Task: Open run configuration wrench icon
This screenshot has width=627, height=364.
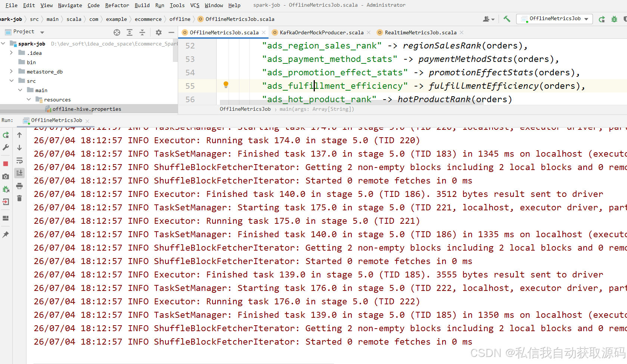Action: [6, 148]
